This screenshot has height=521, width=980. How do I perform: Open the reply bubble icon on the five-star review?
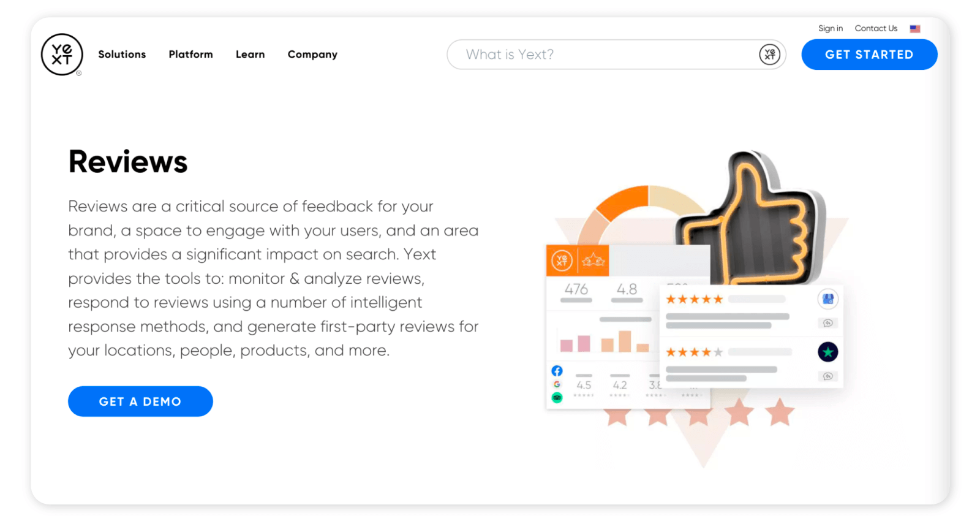[x=828, y=324]
